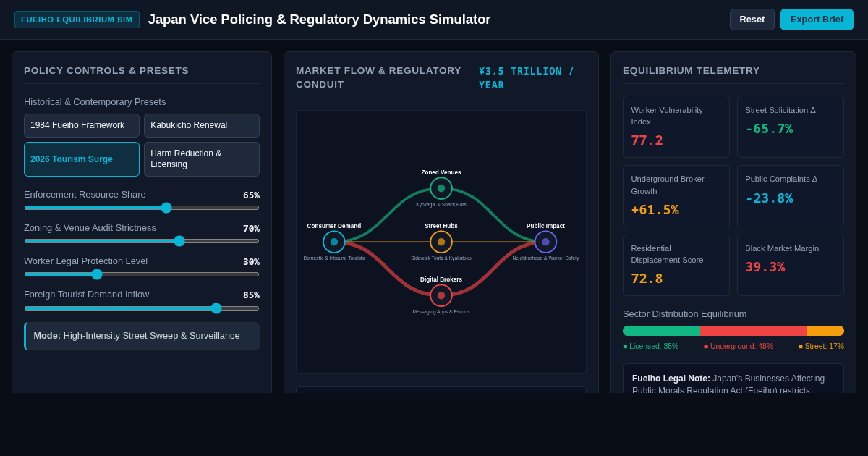Select the 1984 Fueiho Framework preset
868x456 pixels.
tap(82, 125)
